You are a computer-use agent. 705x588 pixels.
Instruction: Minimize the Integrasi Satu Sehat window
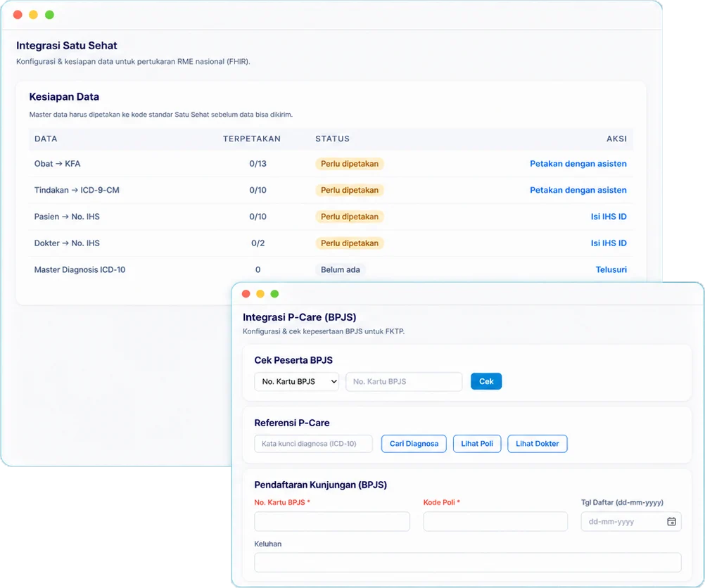[x=33, y=15]
